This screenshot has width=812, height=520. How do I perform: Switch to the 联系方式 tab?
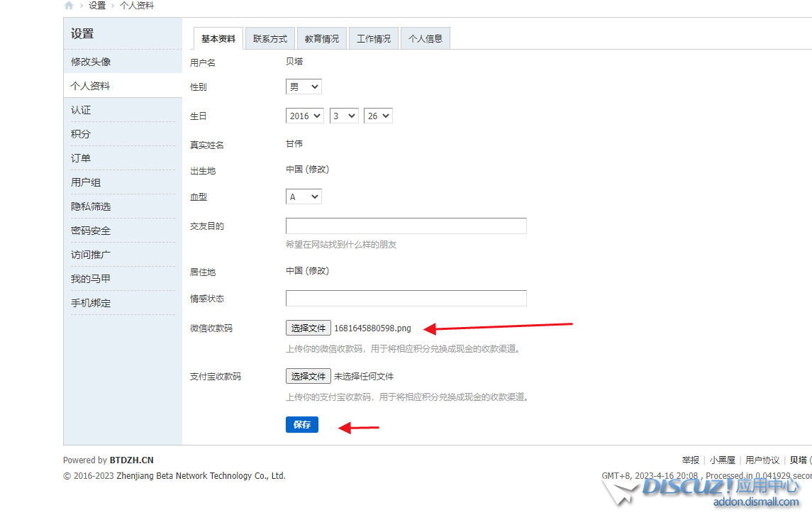(x=269, y=38)
